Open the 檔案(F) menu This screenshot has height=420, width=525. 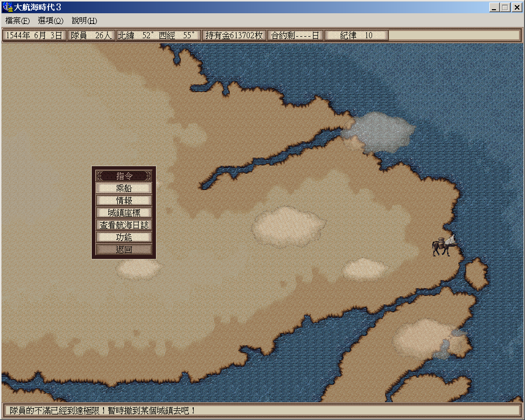point(18,21)
